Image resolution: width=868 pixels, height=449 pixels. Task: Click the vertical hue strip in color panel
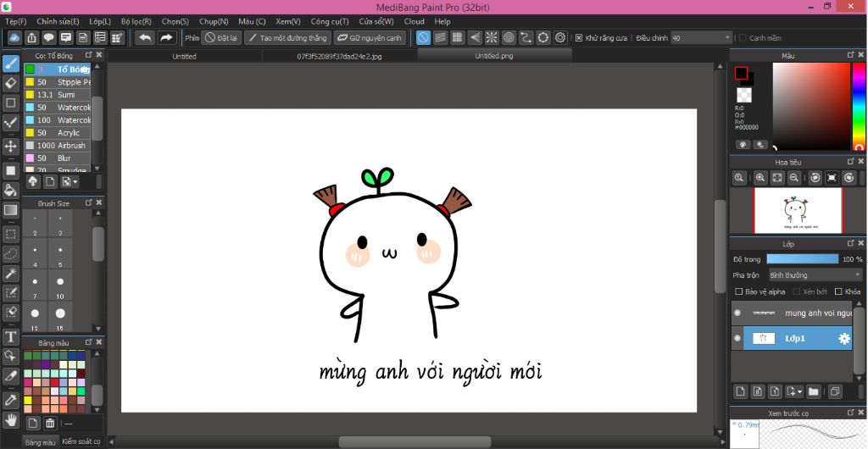(859, 106)
